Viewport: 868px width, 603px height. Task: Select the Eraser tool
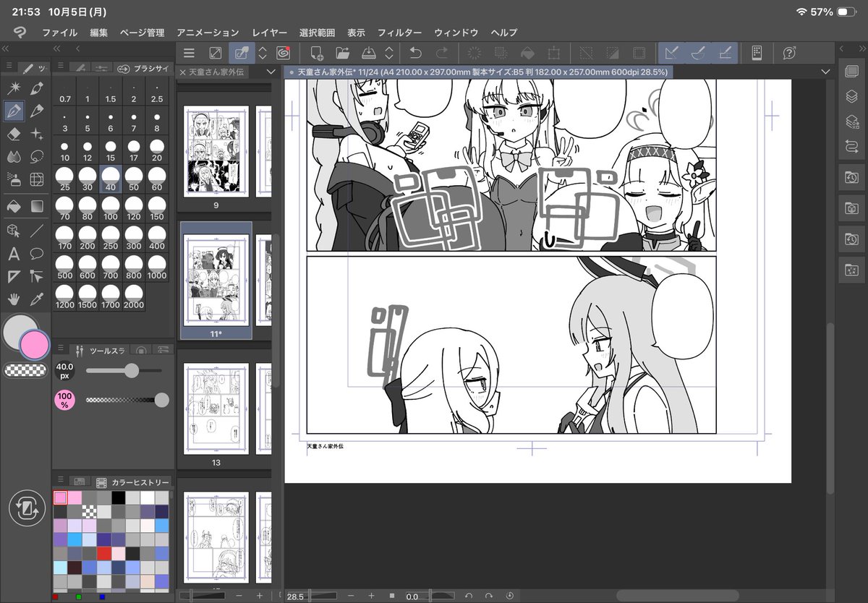[x=14, y=134]
